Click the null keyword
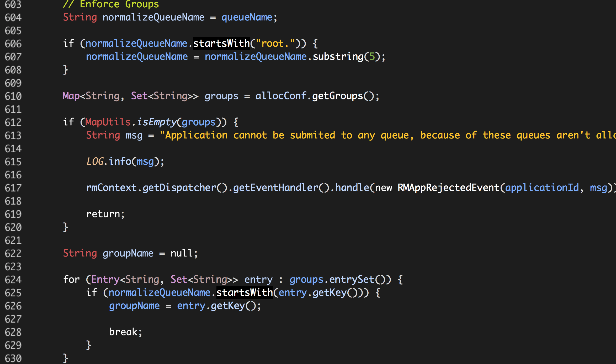 tap(182, 253)
